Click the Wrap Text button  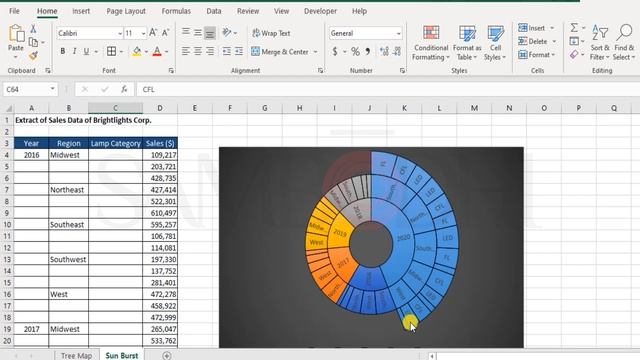pos(271,33)
